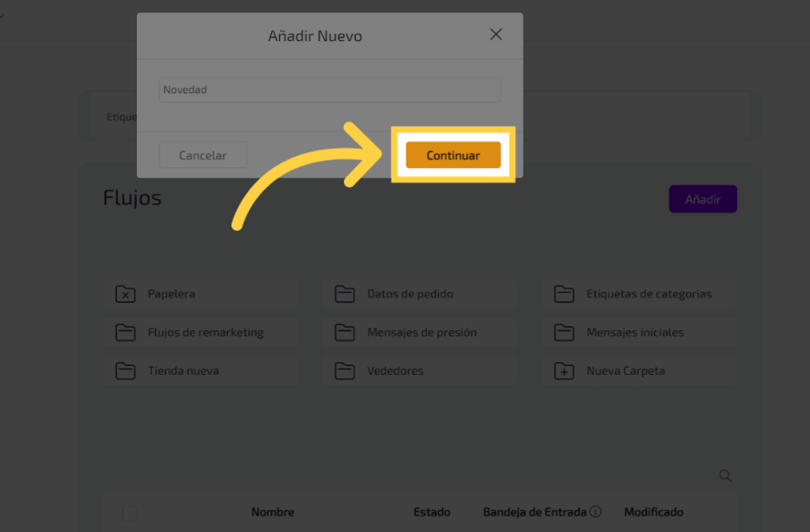Screen dimensions: 810x532
Task: Open the Vededores folder icon
Action: (344, 371)
